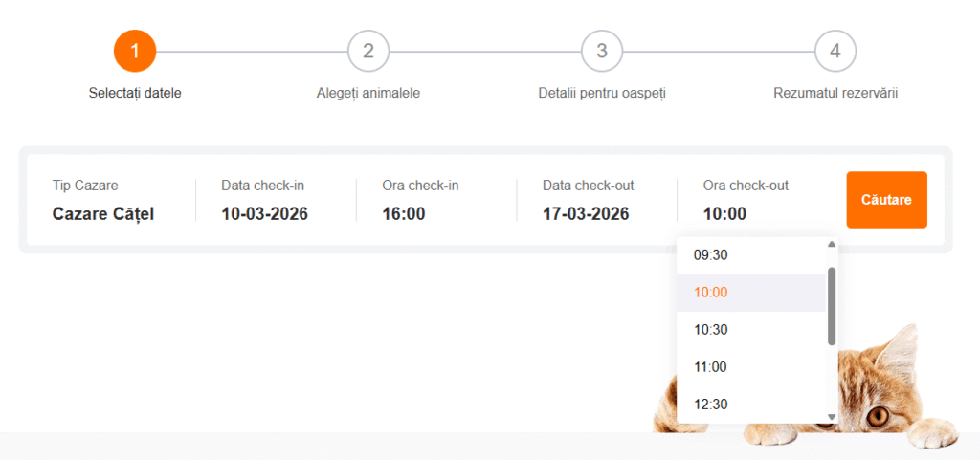Click the Alegeți animalele step label
The width and height of the screenshot is (980, 460).
368,94
